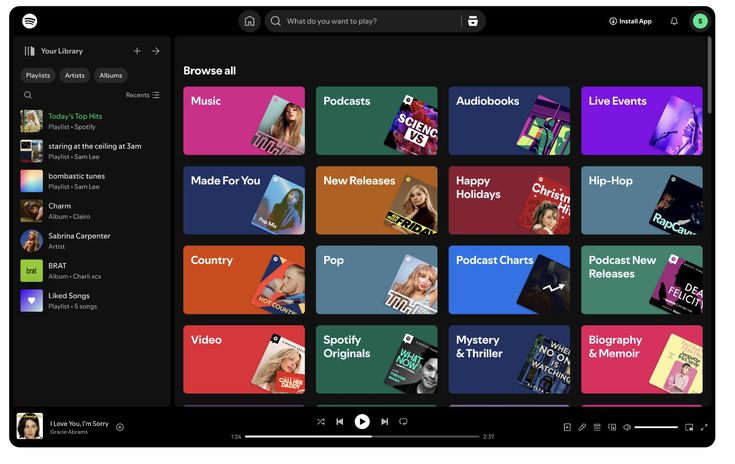Viewport: 735px width, 464px height.
Task: Mute the volume speaker icon
Action: pos(627,427)
